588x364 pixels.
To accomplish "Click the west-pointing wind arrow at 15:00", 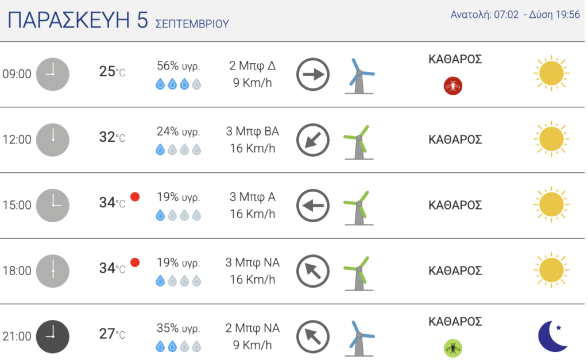I will [313, 206].
